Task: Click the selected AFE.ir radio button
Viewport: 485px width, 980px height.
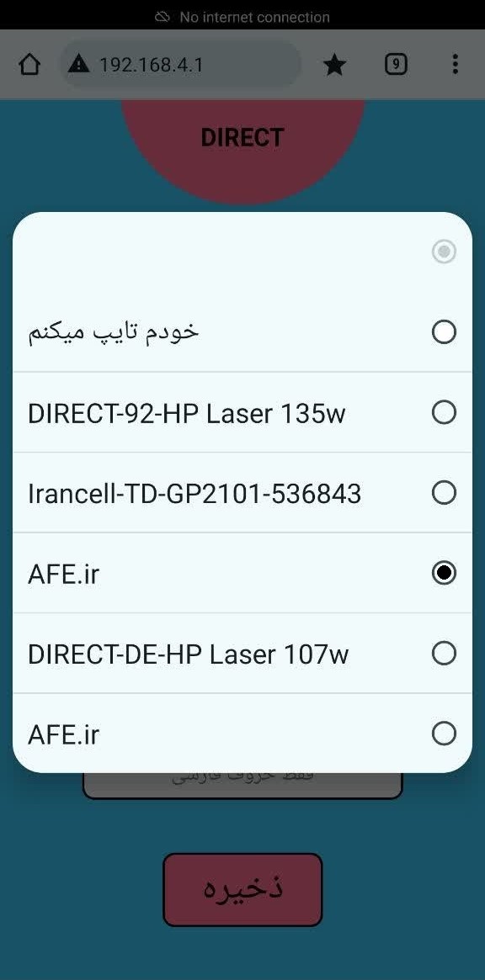Action: click(444, 573)
